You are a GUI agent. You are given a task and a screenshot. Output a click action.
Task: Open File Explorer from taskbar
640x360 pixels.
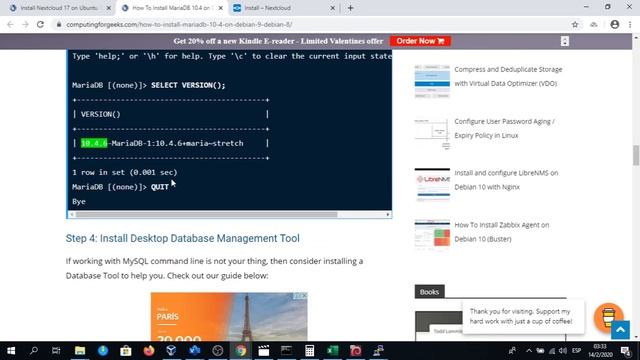click(x=80, y=351)
